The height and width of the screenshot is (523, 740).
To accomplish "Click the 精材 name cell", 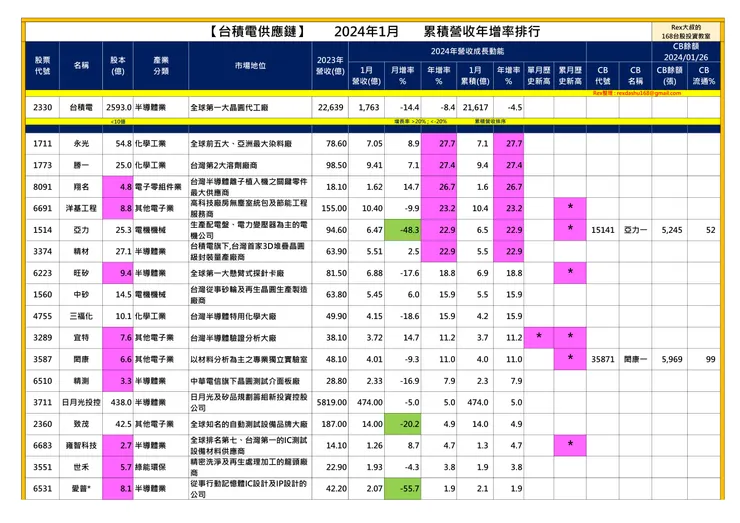I will pyautogui.click(x=81, y=252).
